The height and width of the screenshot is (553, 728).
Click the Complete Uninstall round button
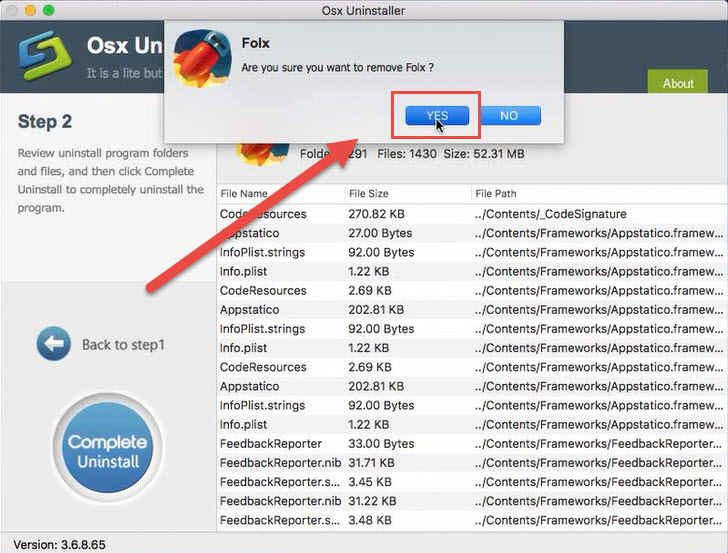pos(107,451)
